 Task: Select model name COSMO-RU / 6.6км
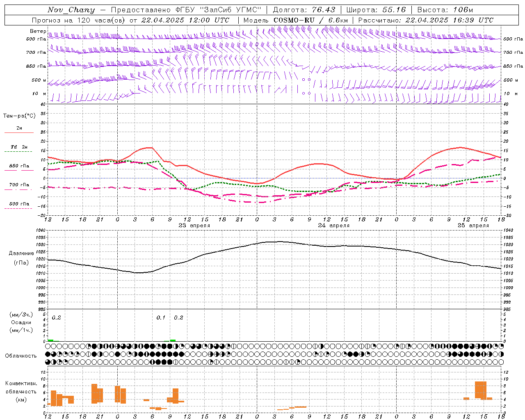[x=310, y=20]
